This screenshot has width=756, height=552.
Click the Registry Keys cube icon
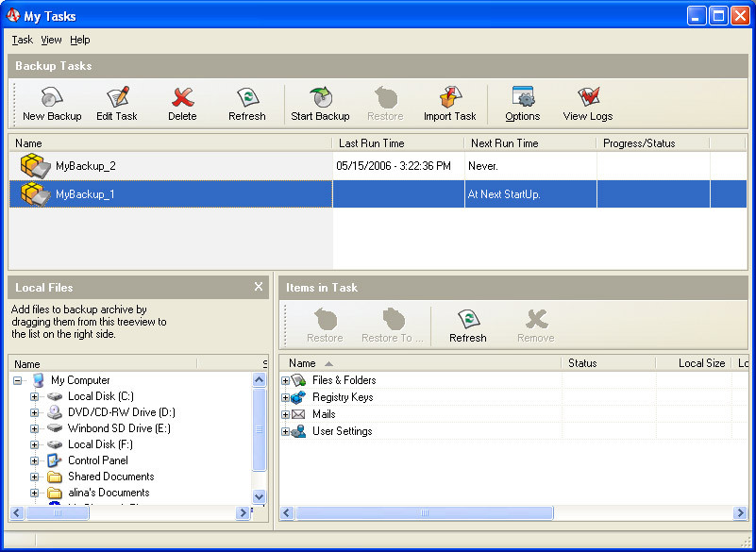point(298,397)
